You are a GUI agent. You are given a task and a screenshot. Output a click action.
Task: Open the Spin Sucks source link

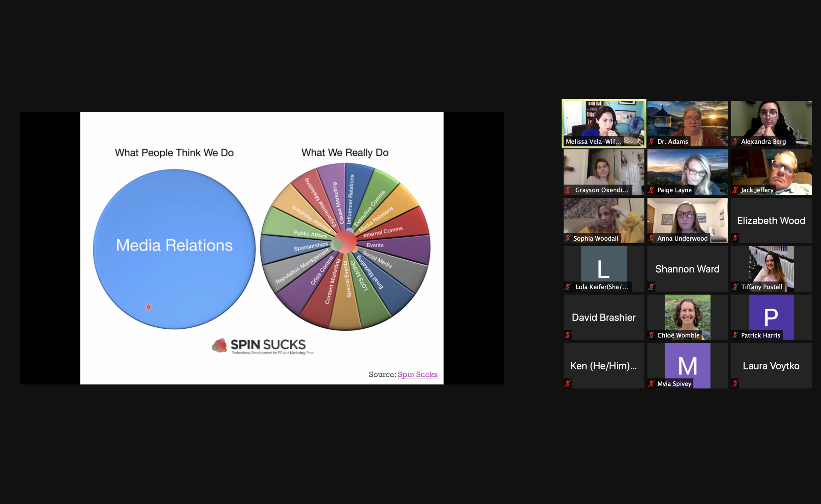417,374
